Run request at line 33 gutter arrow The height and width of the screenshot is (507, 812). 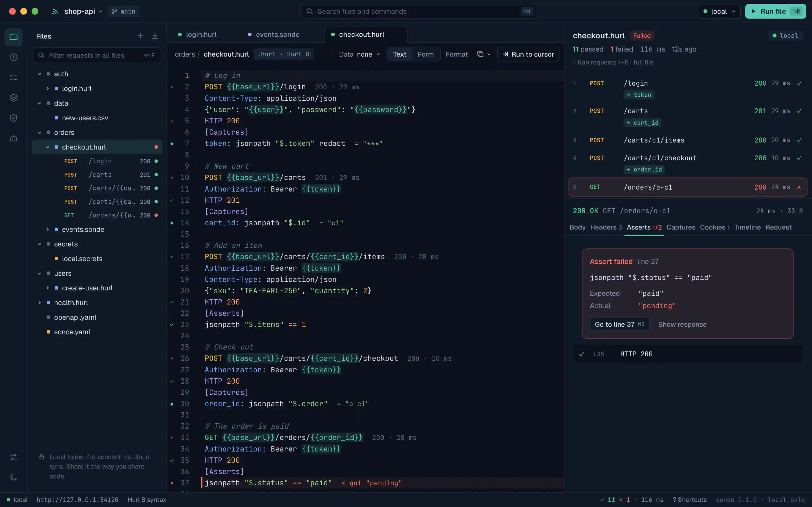[x=172, y=438]
